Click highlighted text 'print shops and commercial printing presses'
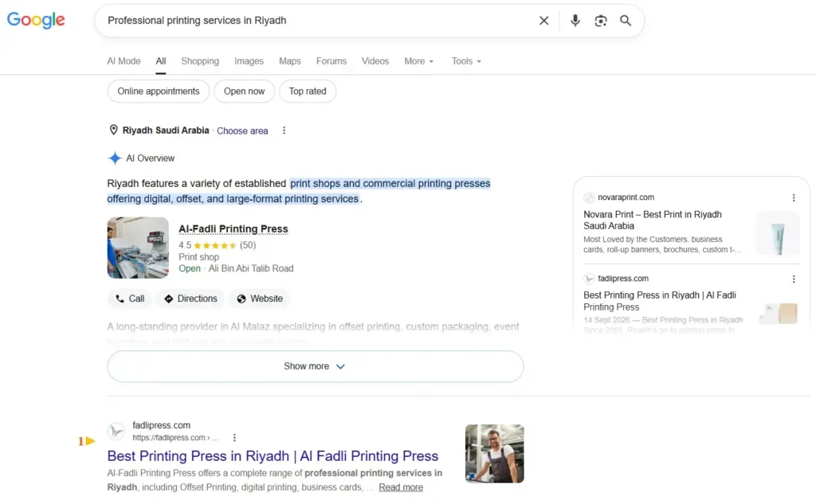 (390, 184)
